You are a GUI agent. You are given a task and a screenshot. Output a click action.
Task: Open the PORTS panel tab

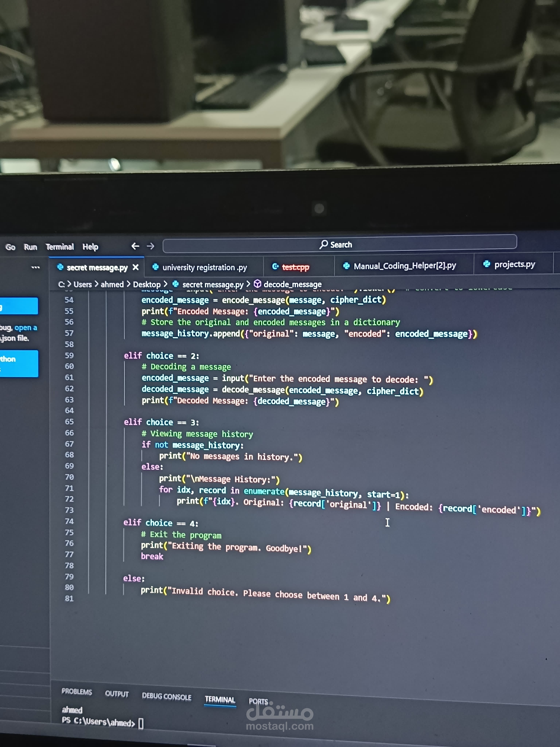(258, 701)
